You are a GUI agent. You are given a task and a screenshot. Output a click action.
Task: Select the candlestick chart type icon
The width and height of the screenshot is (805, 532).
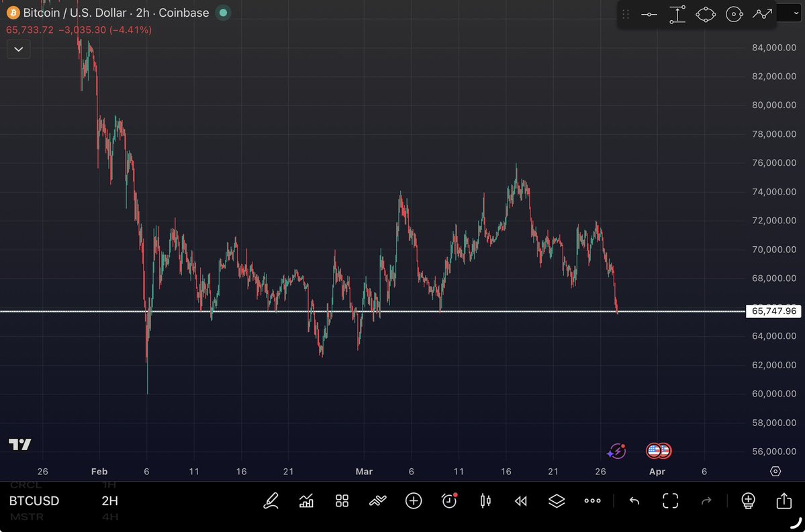click(485, 500)
